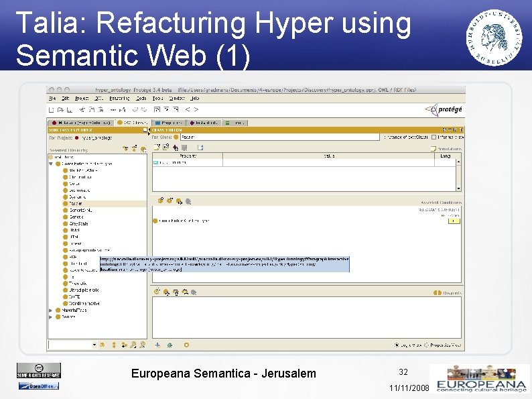
Task: Click the small icon in Subclass Explorer header
Action: click(x=145, y=130)
